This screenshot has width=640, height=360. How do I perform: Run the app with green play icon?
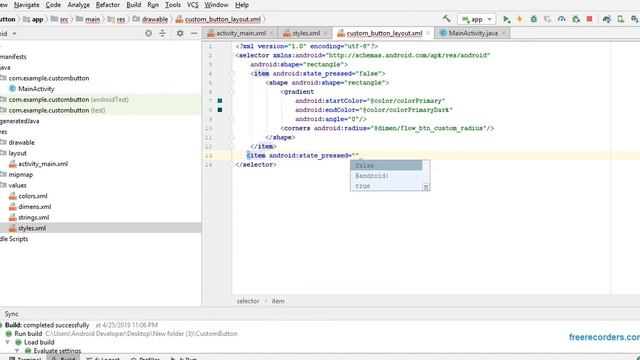click(x=507, y=19)
